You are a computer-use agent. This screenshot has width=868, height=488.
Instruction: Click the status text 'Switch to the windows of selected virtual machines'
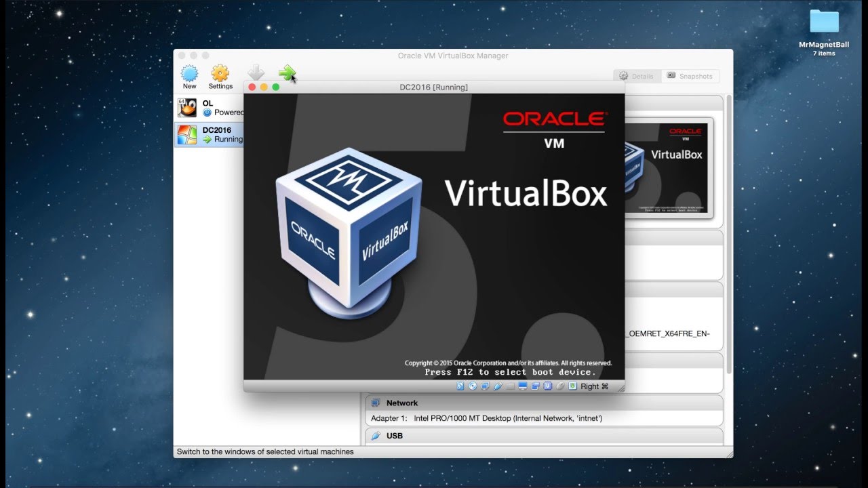click(265, 451)
